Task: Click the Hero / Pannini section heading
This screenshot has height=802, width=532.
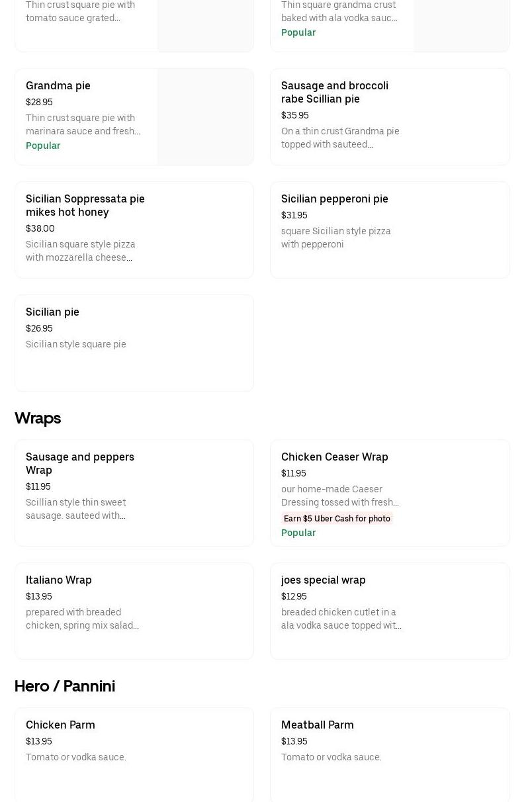Action: pos(65,686)
